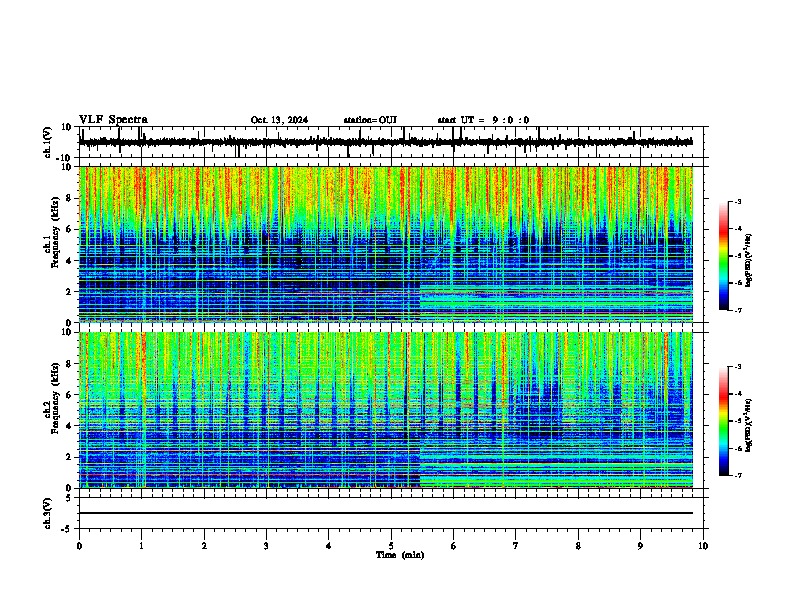
Task: Select the ch.1 colorbar log(PSD) label
Action: coord(749,260)
